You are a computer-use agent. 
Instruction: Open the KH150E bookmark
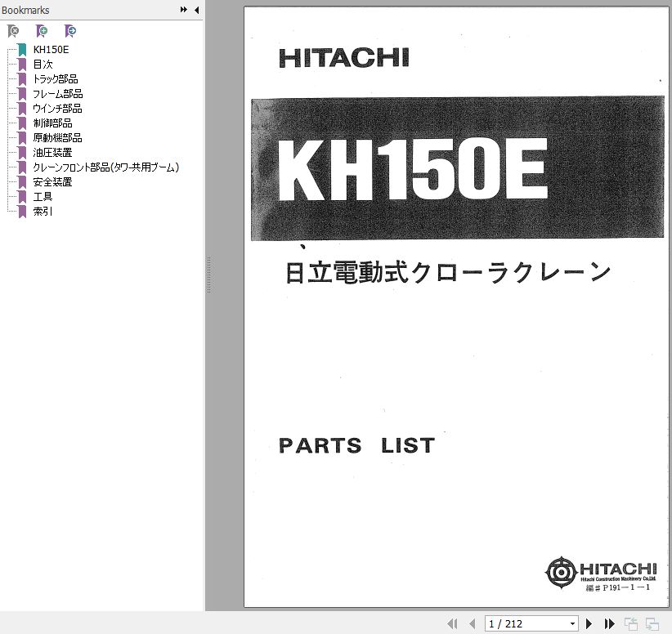click(x=51, y=50)
